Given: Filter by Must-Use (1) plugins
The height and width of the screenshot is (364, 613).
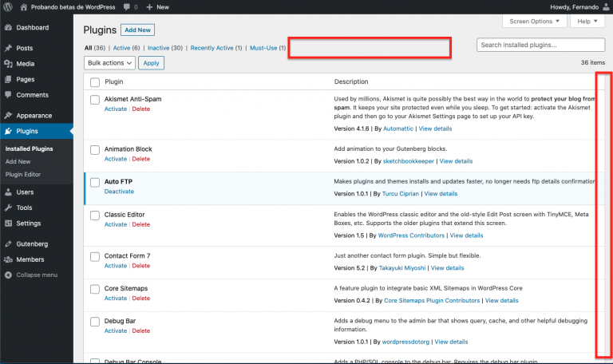Looking at the screenshot, I should 268,48.
